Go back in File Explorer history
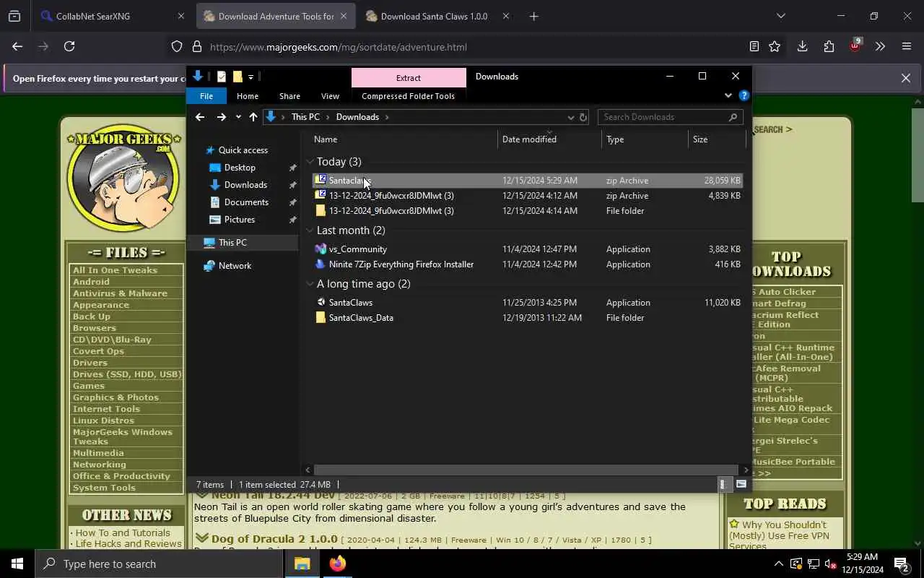The image size is (924, 578). pos(200,117)
